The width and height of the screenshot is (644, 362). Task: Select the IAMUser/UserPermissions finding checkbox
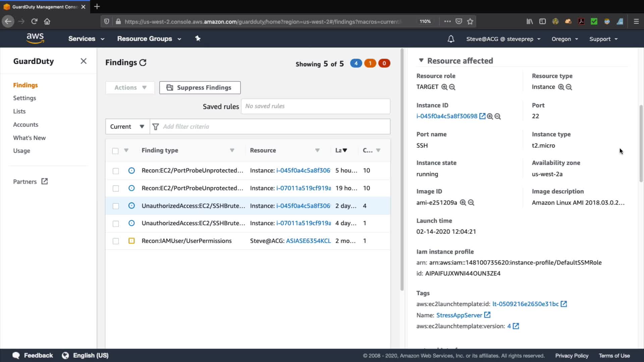tap(116, 241)
